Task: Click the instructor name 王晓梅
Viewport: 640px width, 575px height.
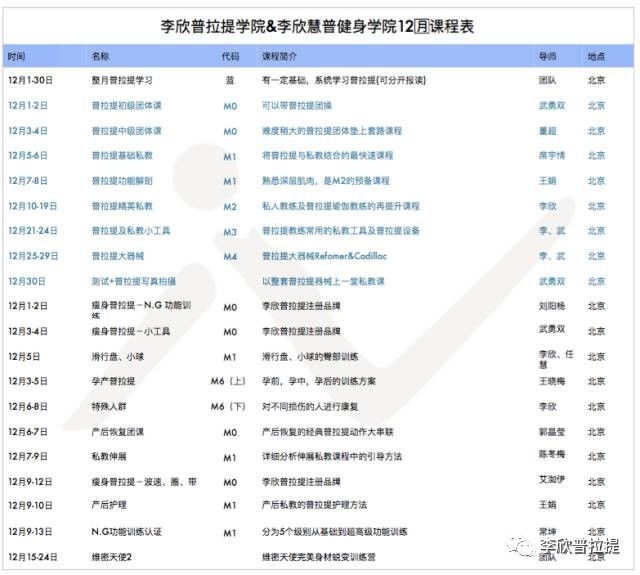Action: pyautogui.click(x=552, y=381)
